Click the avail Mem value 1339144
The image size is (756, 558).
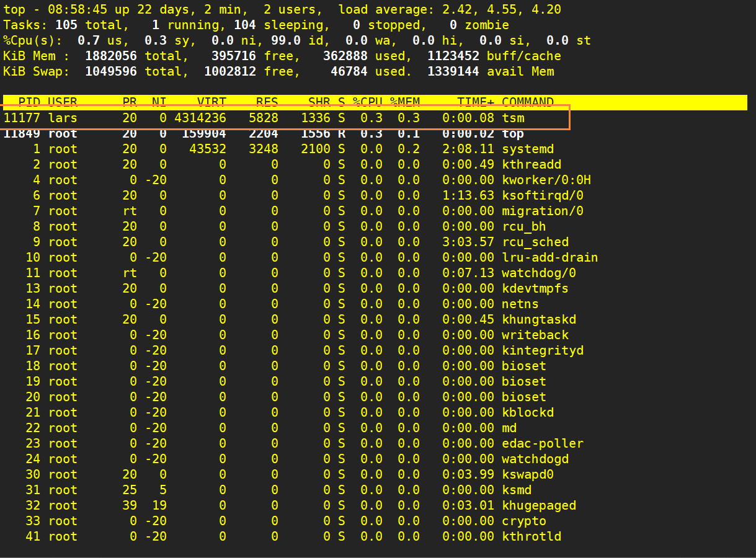pos(453,71)
